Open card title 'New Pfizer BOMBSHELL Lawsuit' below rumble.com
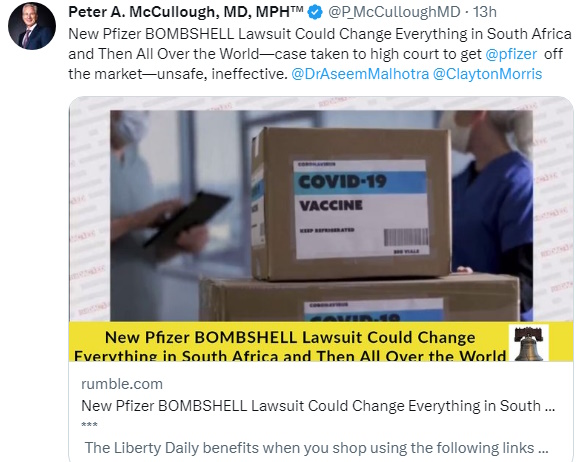 point(318,406)
